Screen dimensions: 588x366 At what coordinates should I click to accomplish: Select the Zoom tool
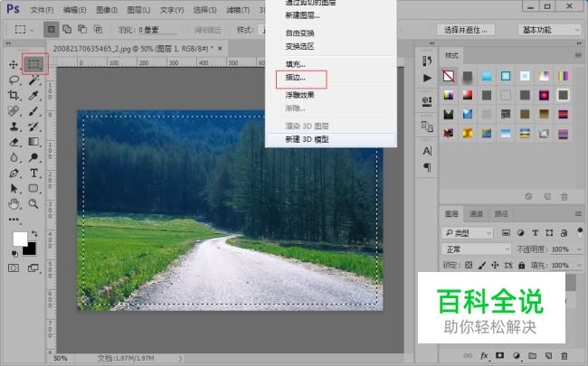point(33,204)
